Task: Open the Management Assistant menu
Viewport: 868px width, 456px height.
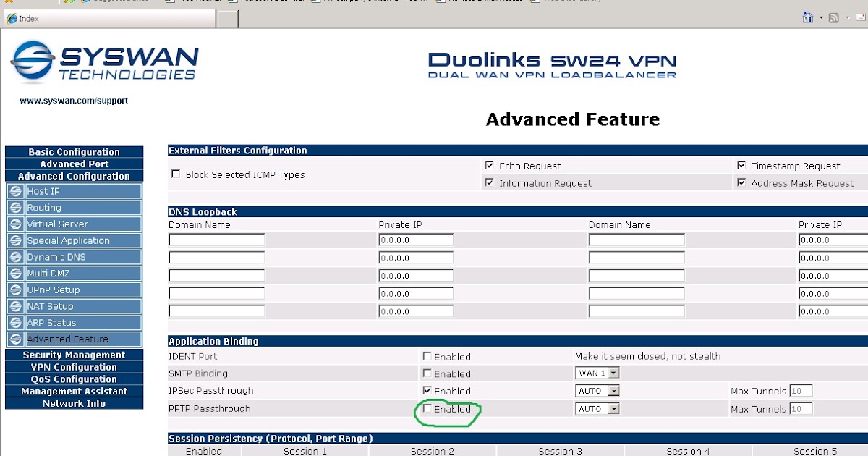Action: pos(74,392)
